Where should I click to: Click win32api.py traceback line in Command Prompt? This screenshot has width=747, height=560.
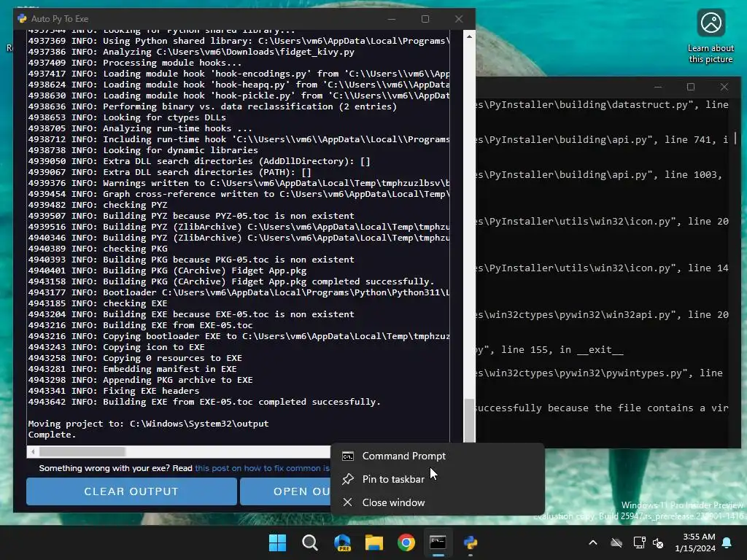602,315
